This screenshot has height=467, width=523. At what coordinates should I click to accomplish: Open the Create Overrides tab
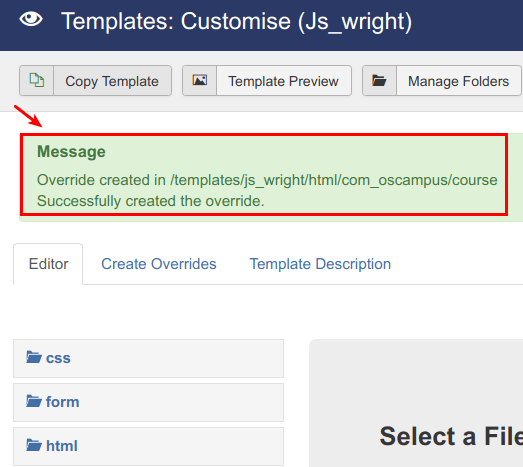(159, 264)
